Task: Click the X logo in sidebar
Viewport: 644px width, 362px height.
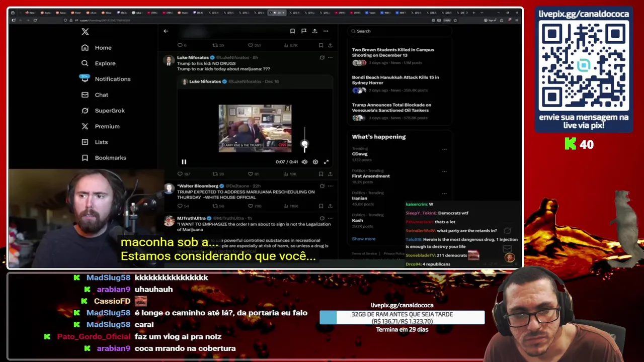Action: [x=85, y=32]
